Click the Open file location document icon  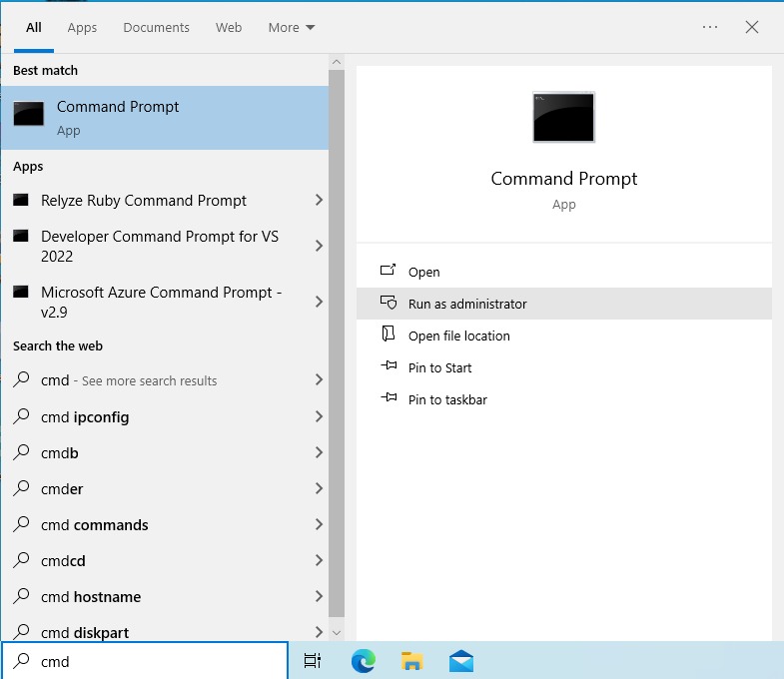point(388,334)
